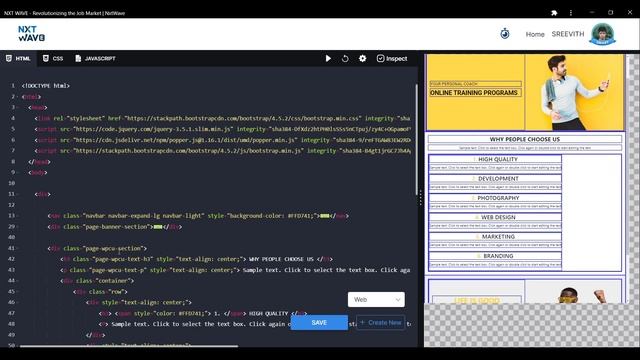Click the NxtWave logo

31,33
